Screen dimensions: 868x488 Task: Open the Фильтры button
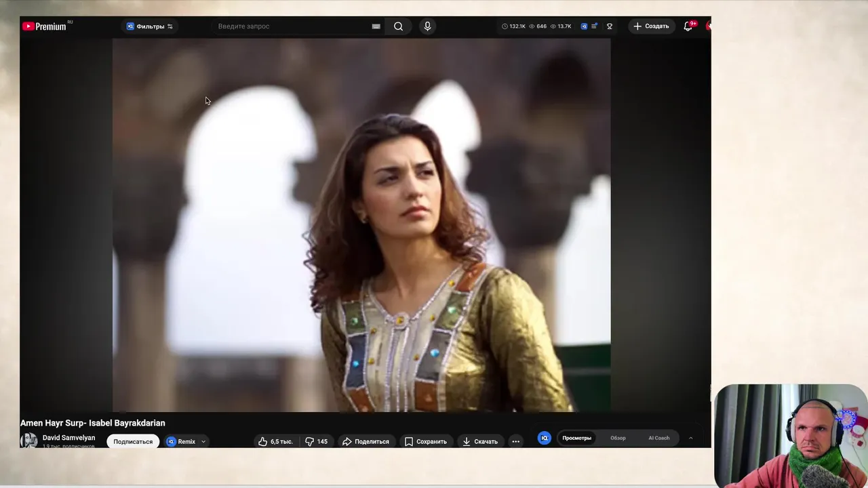tap(150, 26)
